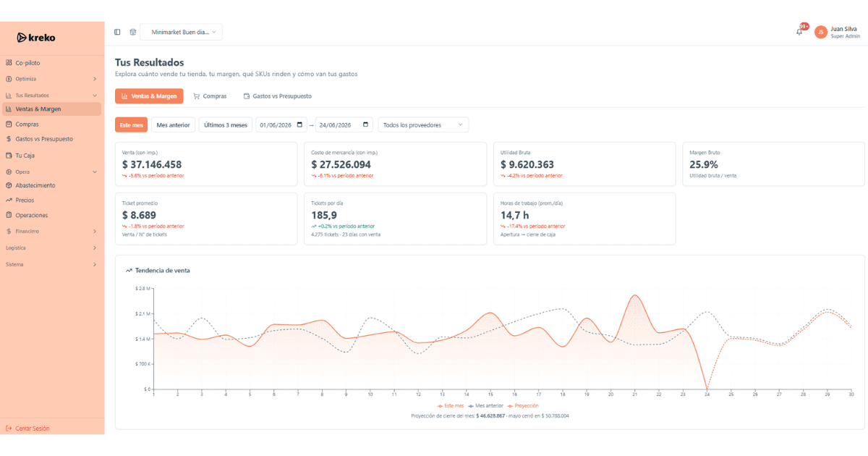868x456 pixels.
Task: Open the notifications bell icon
Action: tap(799, 32)
